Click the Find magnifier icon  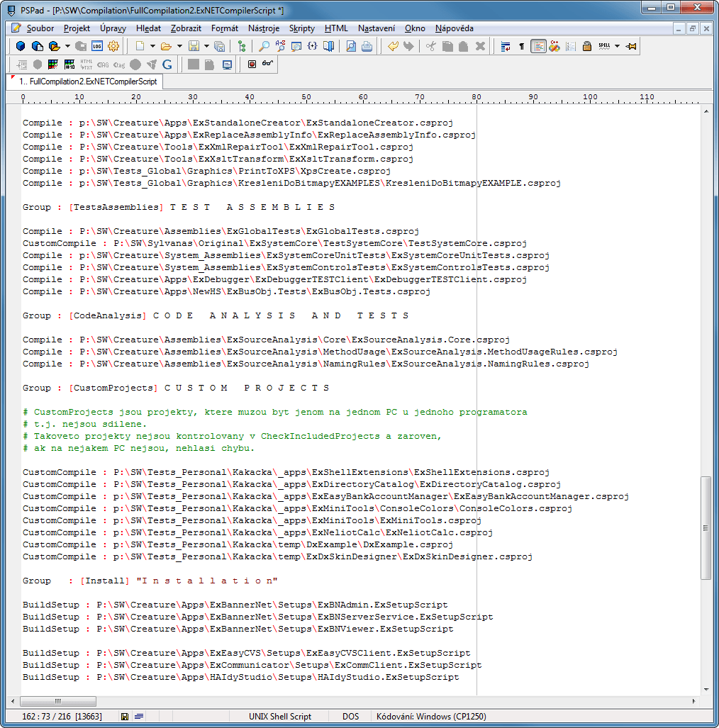coord(264,46)
